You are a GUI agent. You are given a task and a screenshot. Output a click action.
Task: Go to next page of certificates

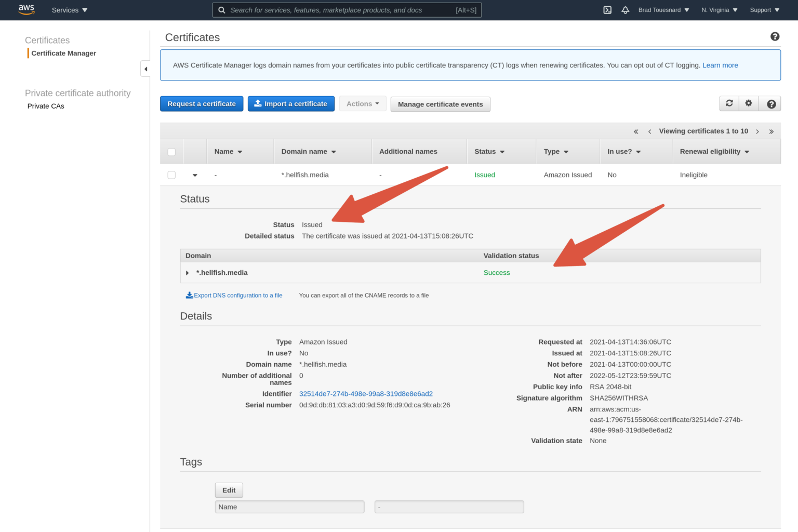coord(757,131)
